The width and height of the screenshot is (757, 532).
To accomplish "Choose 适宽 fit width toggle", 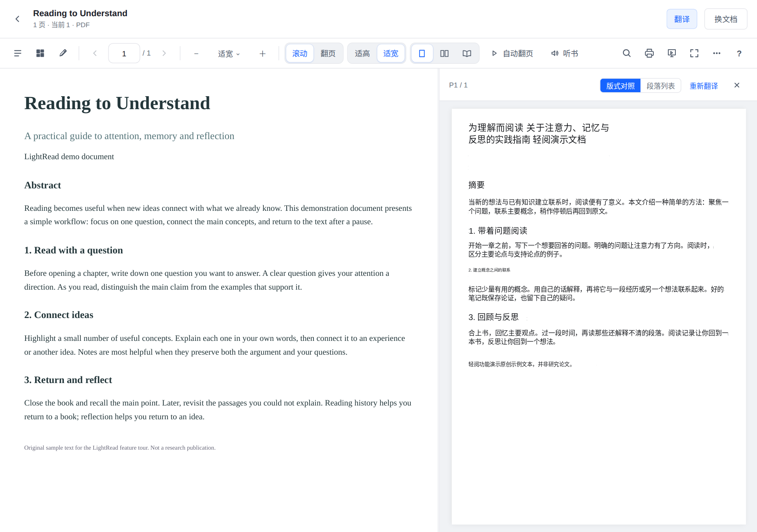I will click(391, 54).
